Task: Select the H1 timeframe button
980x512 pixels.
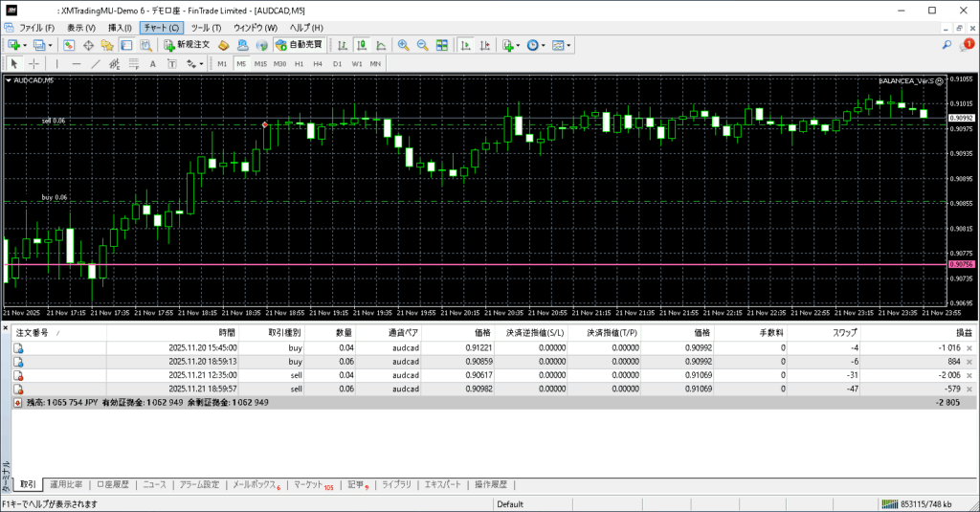Action: [299, 64]
